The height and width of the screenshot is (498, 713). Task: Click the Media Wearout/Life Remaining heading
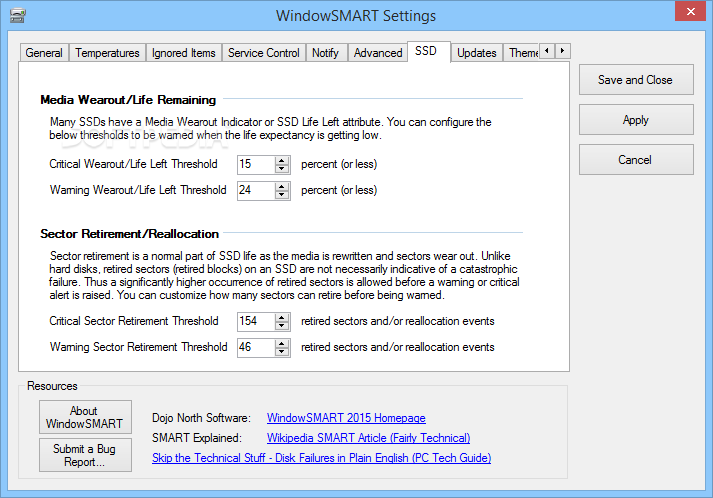[128, 100]
